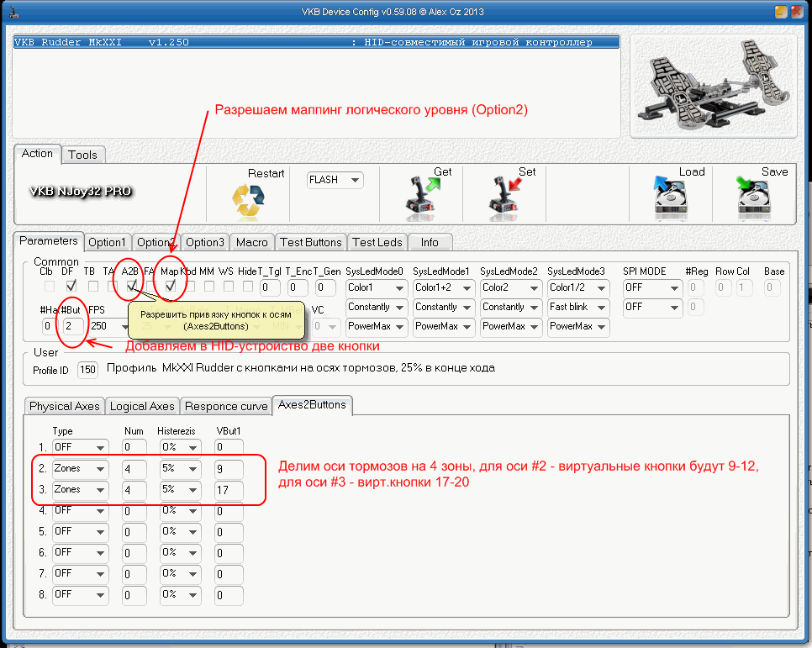The image size is (812, 648).
Task: Click row 2 VBut1 field showing 9
Action: point(229,469)
